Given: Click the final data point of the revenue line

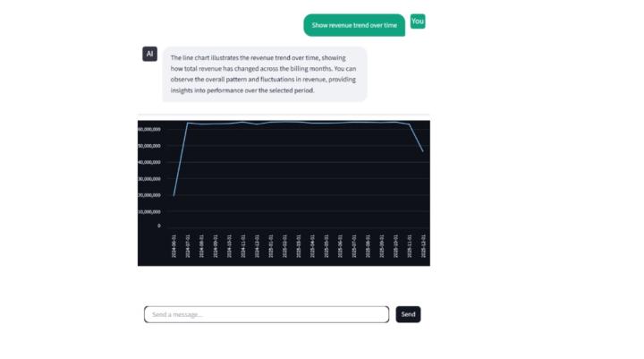Looking at the screenshot, I should point(423,151).
